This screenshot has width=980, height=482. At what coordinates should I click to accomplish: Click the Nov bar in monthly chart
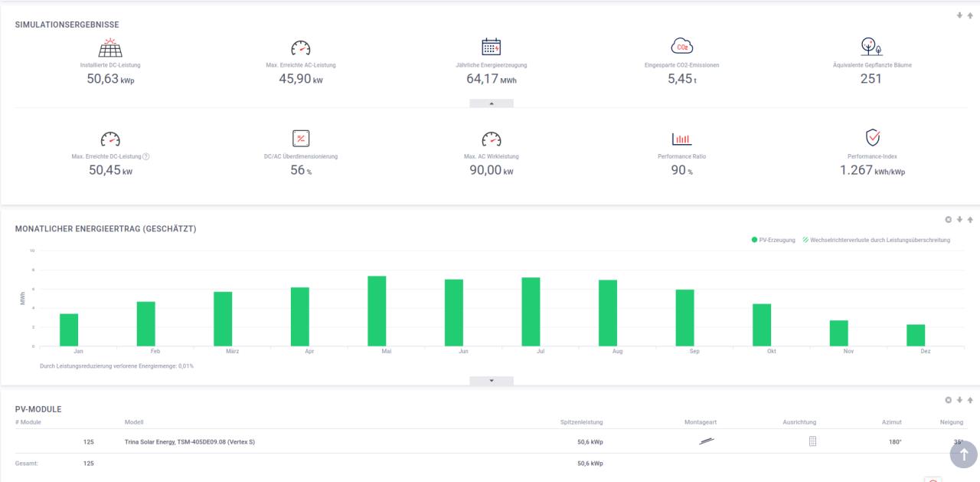(x=839, y=333)
